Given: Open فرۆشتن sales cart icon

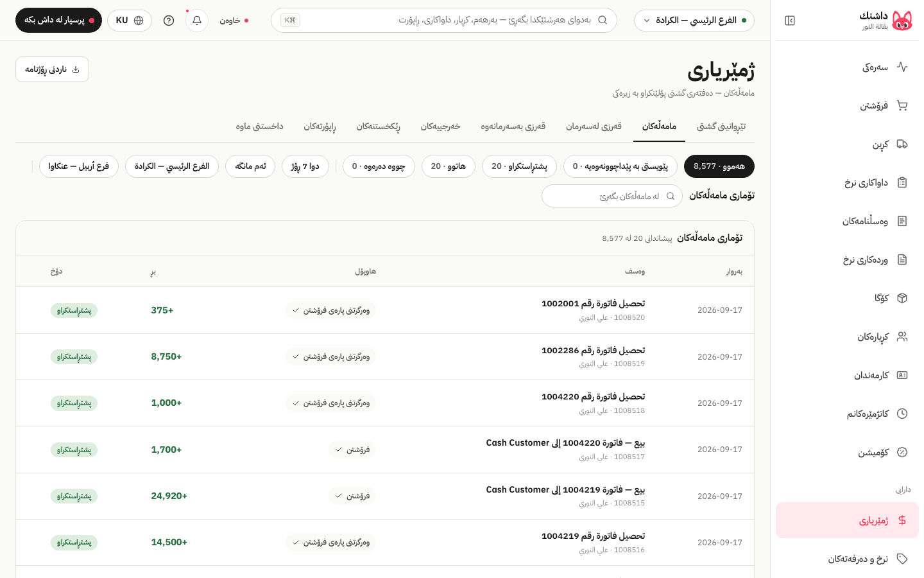Looking at the screenshot, I should (x=902, y=105).
